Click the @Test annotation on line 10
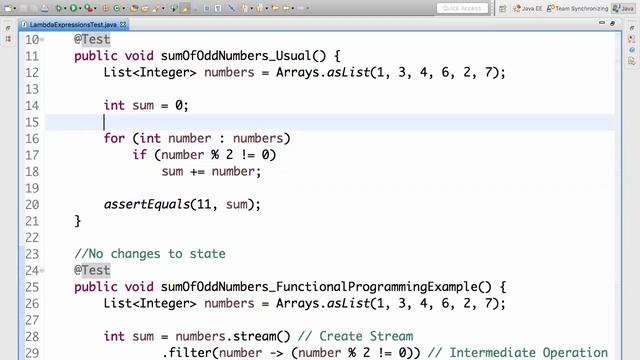Image resolution: width=640 pixels, height=360 pixels. 92,40
